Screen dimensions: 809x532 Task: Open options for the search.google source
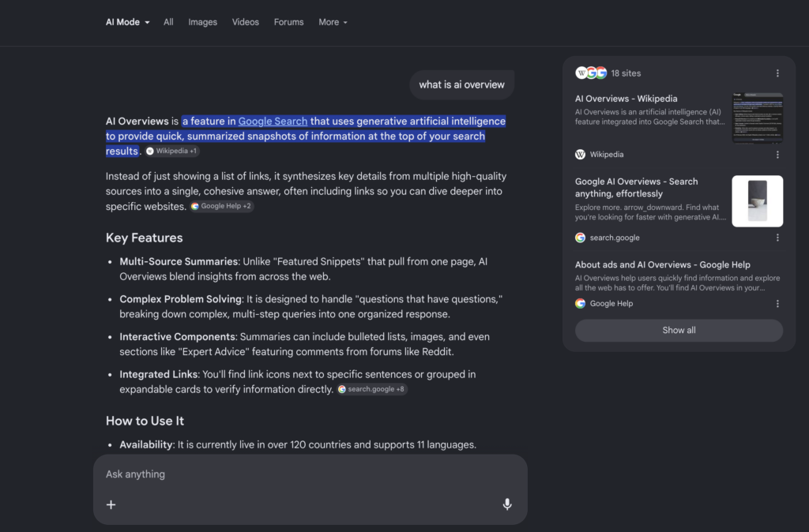(777, 238)
